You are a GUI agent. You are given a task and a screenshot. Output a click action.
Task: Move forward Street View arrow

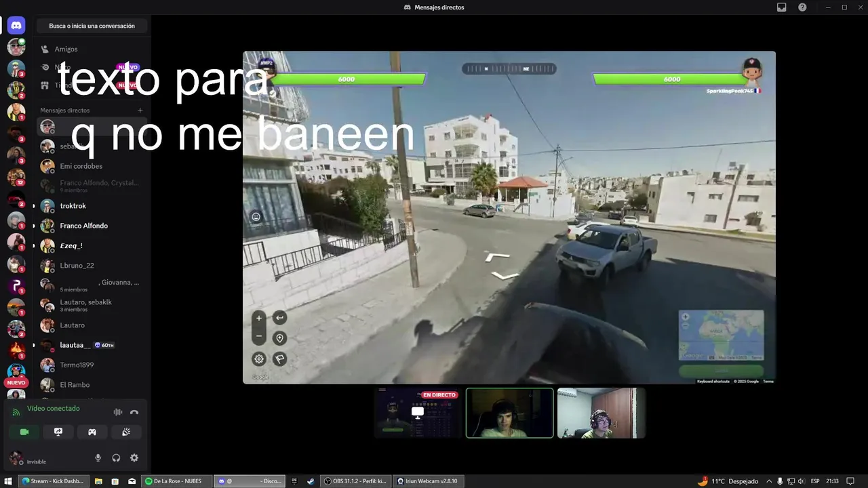coord(496,256)
